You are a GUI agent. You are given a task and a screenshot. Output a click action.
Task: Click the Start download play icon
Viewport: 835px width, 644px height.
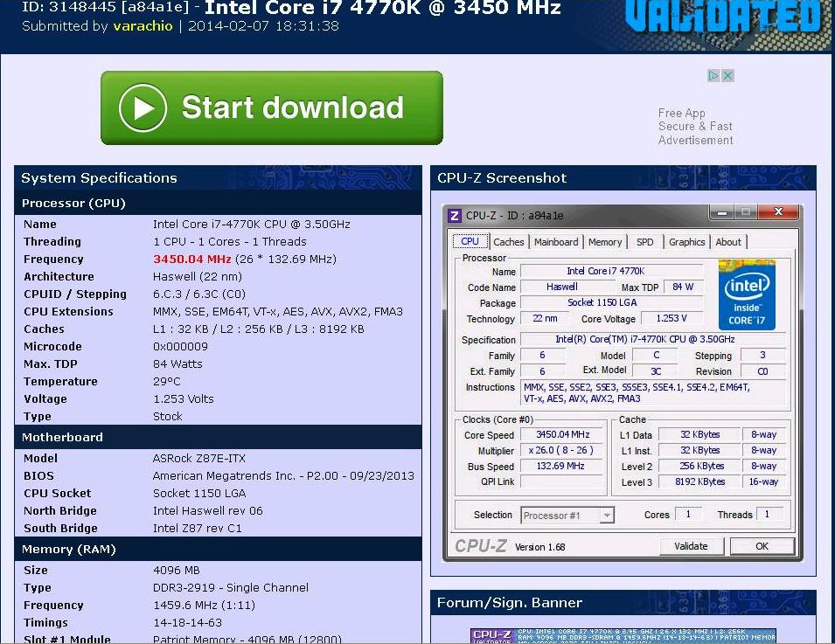click(143, 107)
